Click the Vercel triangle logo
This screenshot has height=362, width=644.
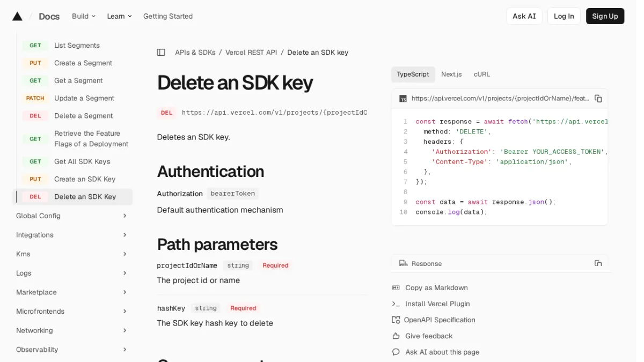[17, 16]
